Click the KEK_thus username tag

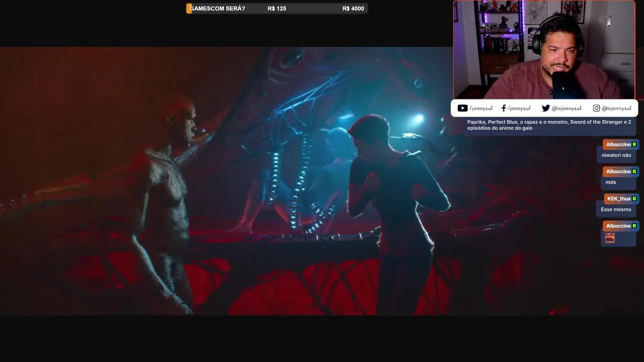[x=619, y=199]
